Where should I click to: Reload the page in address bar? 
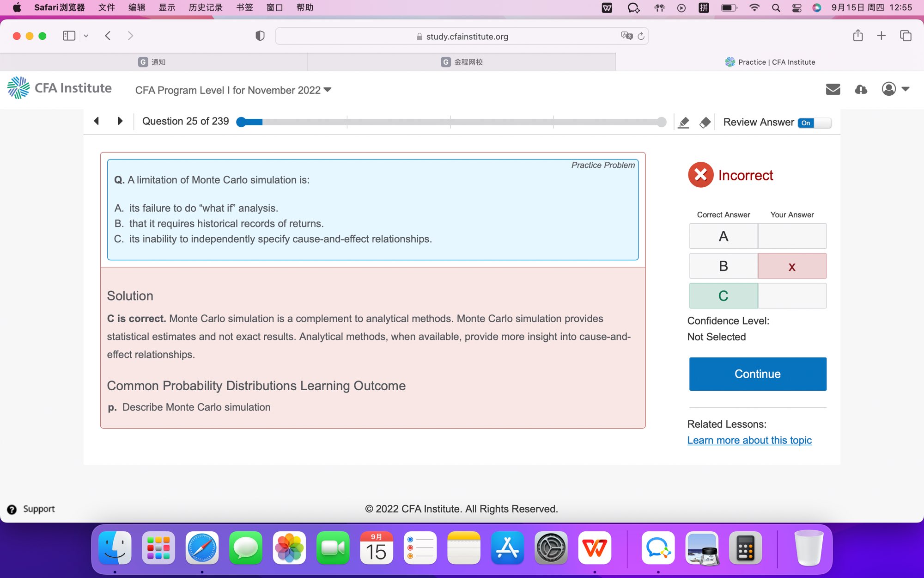(x=641, y=36)
